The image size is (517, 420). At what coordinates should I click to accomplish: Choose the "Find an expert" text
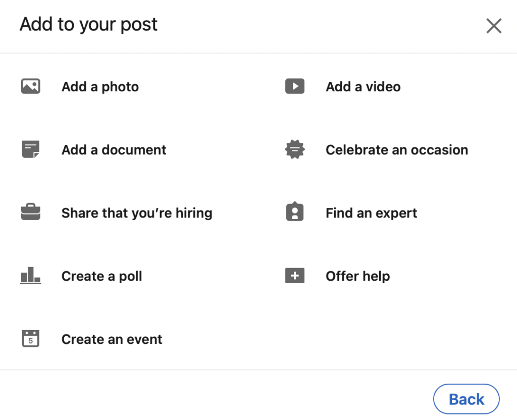click(x=371, y=213)
